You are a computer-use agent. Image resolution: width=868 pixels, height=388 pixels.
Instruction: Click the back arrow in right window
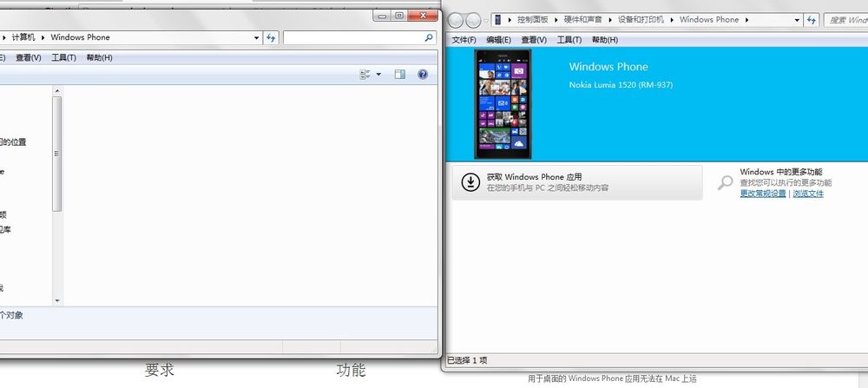(456, 20)
